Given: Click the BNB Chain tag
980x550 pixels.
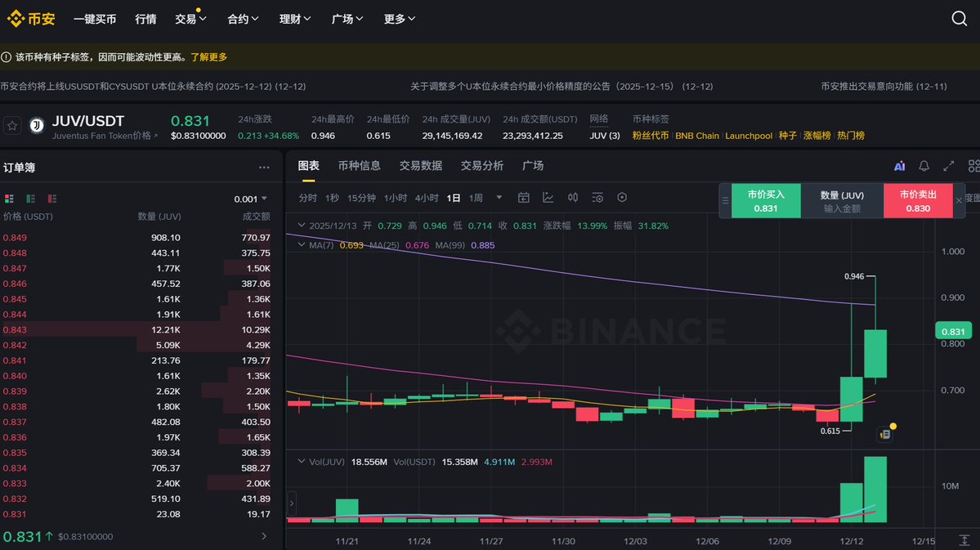Looking at the screenshot, I should point(697,136).
